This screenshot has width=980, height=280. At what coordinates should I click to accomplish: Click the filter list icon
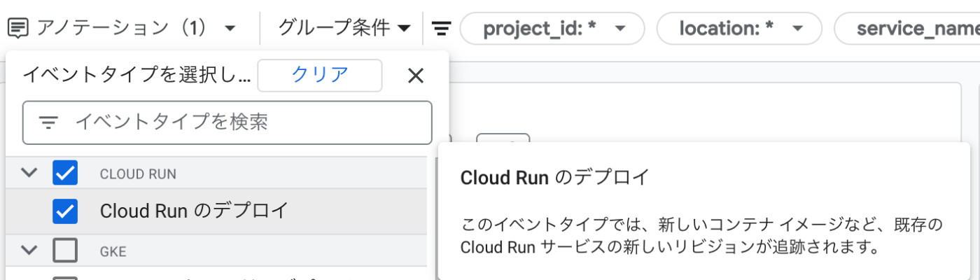click(x=441, y=29)
